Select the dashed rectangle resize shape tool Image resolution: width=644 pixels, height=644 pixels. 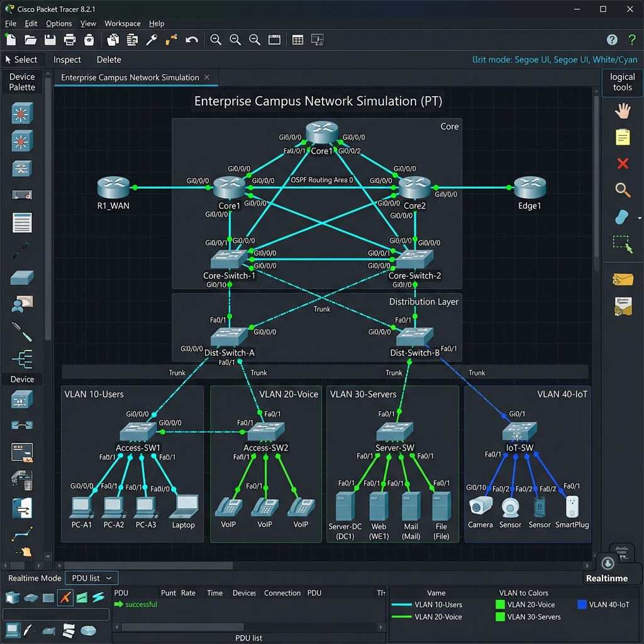(x=623, y=244)
